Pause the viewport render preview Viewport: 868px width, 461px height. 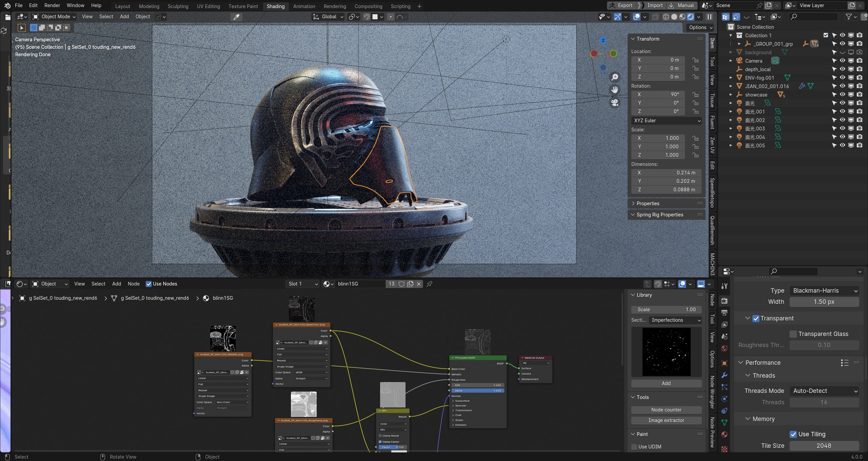coord(709,17)
